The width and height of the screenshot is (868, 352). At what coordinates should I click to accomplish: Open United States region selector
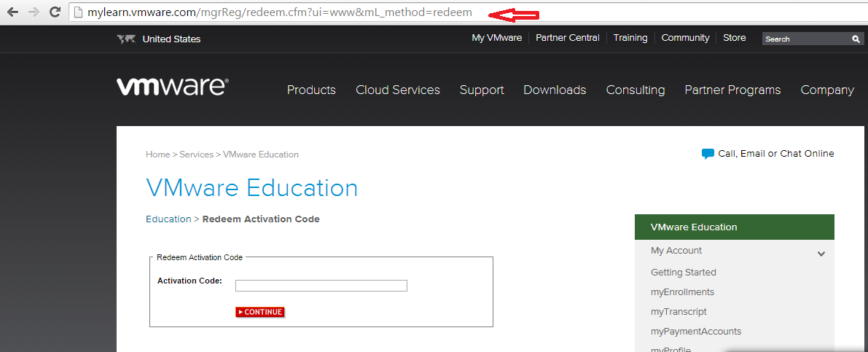tap(171, 39)
